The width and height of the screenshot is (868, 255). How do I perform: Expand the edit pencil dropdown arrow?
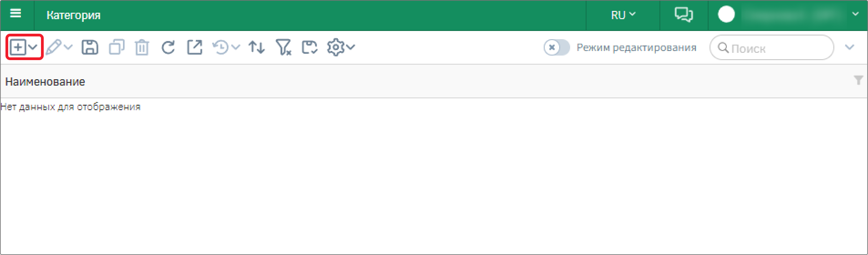coord(68,47)
